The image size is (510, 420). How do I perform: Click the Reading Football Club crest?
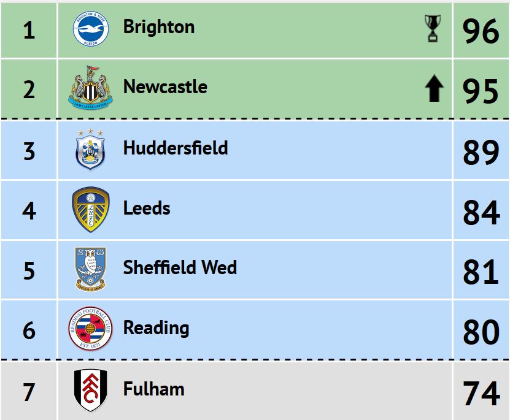[x=90, y=329]
